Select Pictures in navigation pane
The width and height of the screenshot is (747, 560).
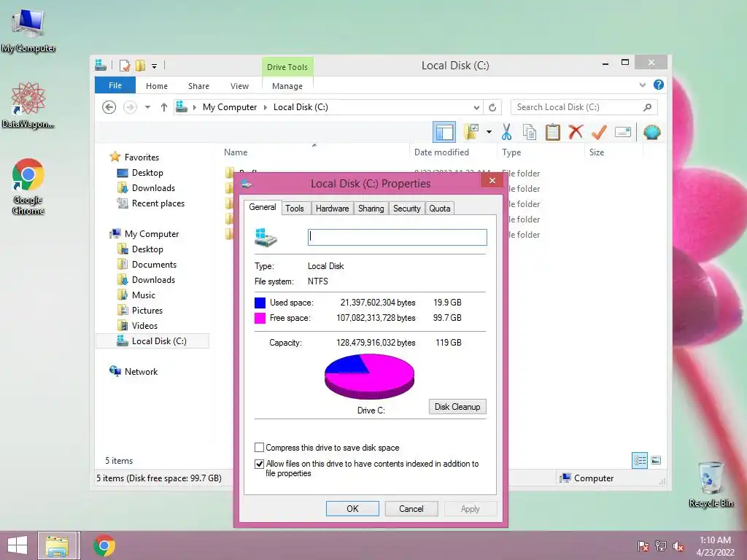(x=147, y=311)
